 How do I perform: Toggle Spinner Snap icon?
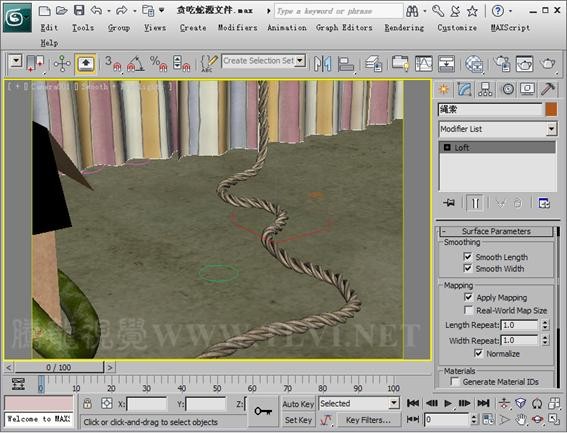181,64
